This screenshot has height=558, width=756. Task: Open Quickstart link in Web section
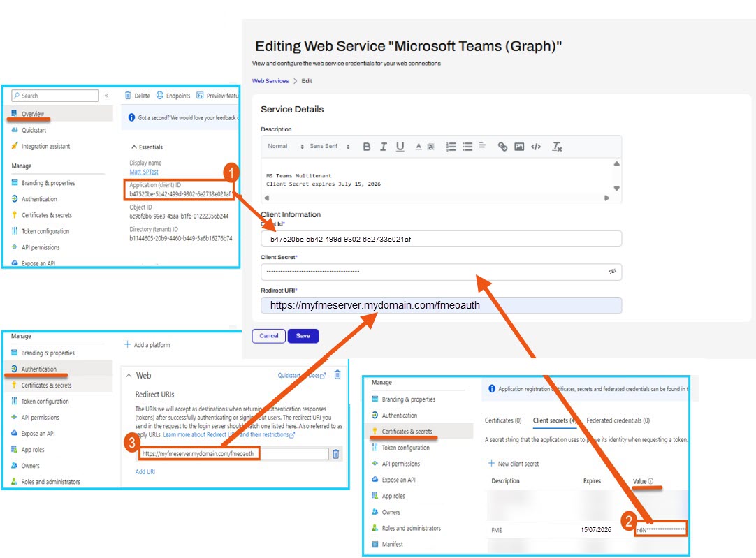289,375
